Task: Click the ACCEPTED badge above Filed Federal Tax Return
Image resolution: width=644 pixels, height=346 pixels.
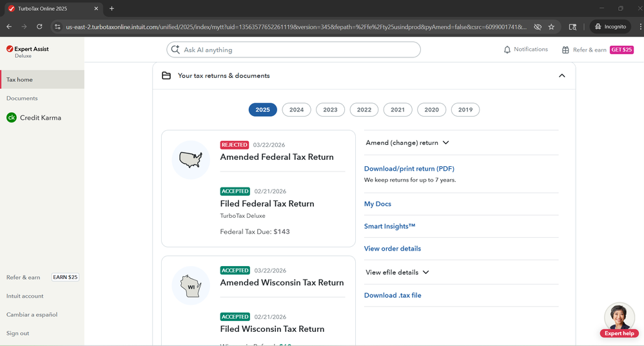Action: [235, 191]
